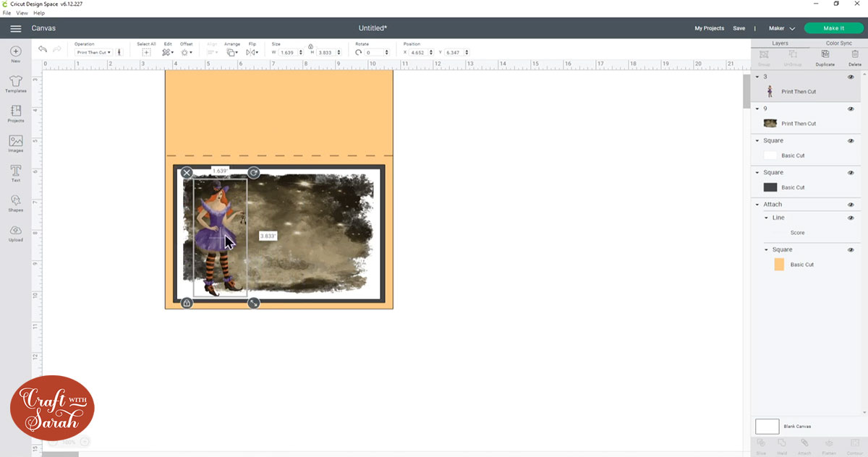
Task: Hide the Attach group layer
Action: coord(851,205)
